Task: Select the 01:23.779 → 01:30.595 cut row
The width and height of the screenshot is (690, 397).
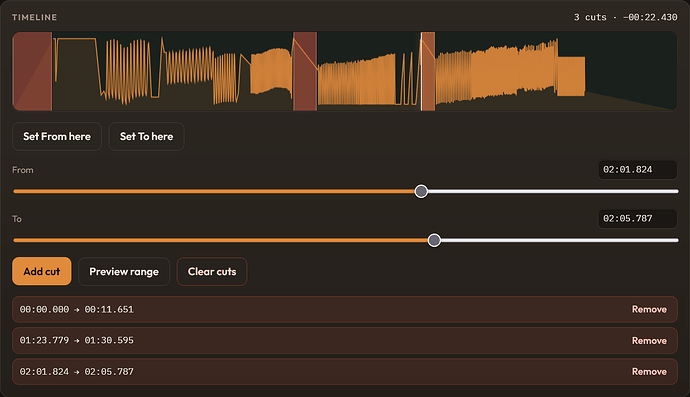Action: tap(345, 341)
